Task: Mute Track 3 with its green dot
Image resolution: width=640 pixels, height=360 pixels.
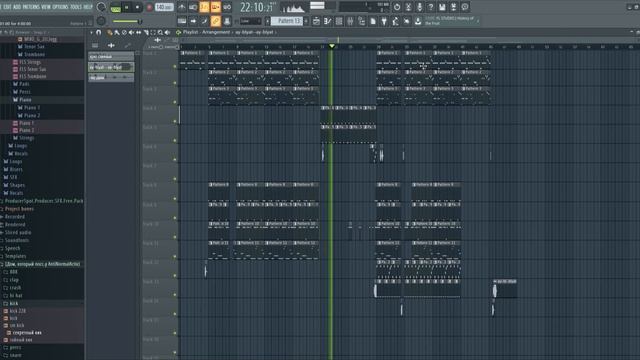Action: tap(175, 102)
